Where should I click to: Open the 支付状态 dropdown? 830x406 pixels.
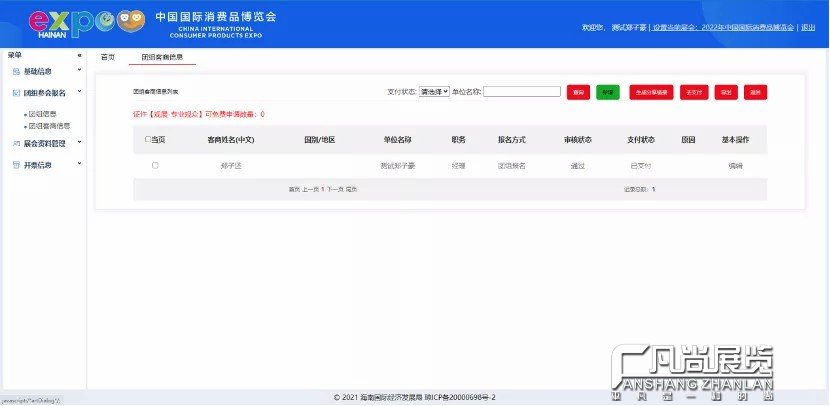pos(434,92)
